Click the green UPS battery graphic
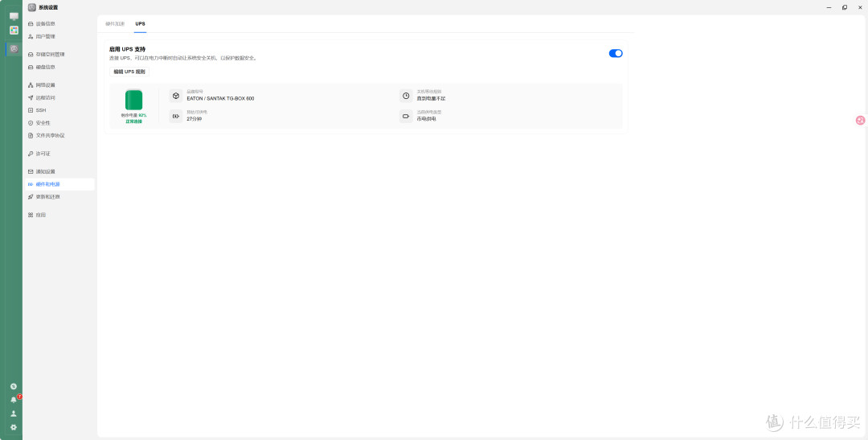 (134, 101)
